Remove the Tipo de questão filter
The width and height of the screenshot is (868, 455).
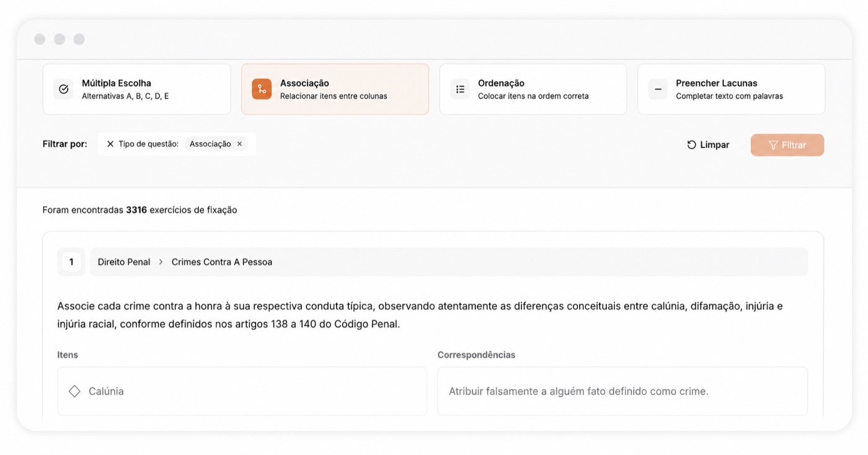click(x=110, y=144)
